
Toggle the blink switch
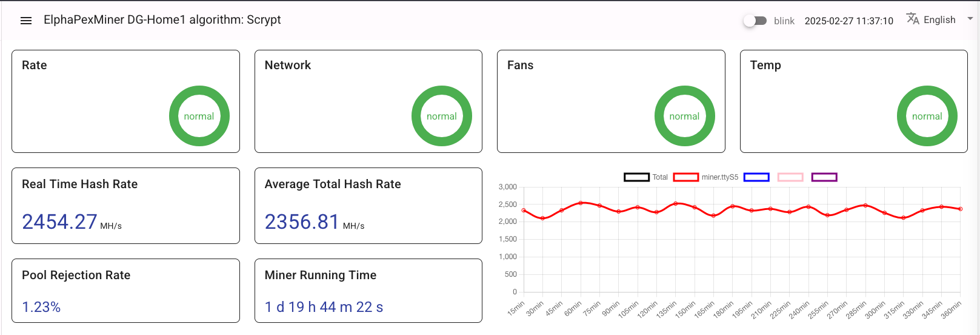coord(755,21)
